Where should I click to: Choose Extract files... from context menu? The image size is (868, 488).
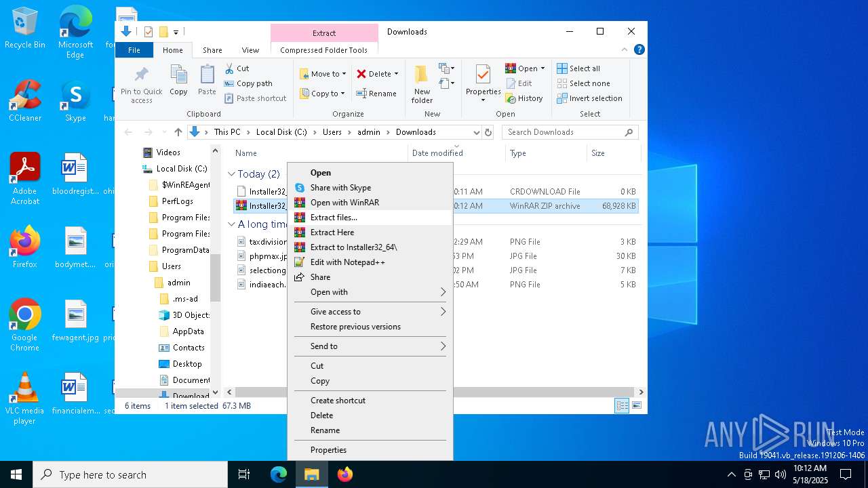(x=370, y=218)
